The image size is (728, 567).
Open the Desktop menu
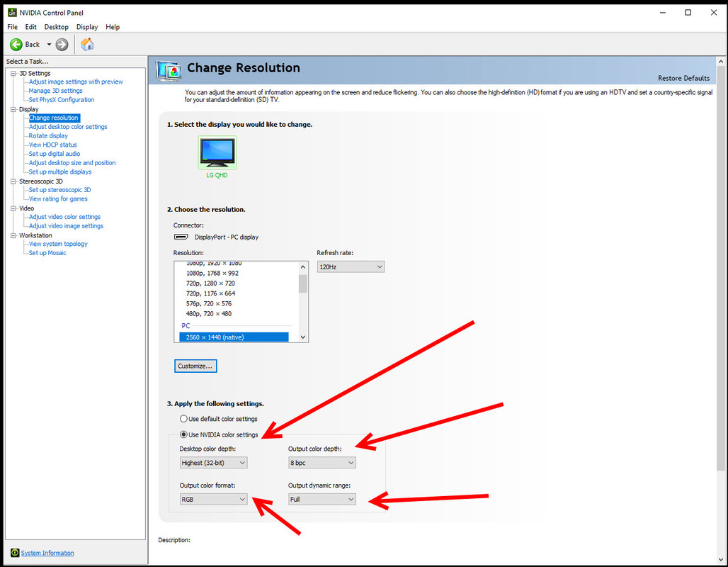[x=56, y=27]
